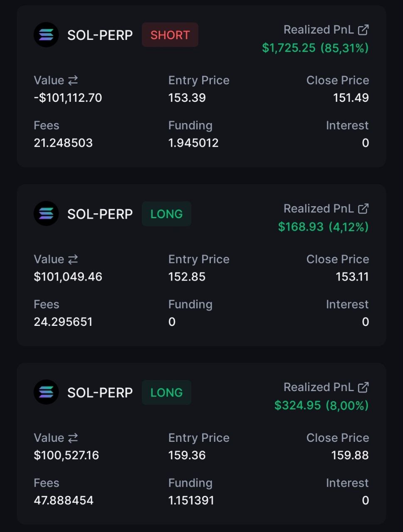This screenshot has height=532, width=403.
Task: Open external link icon on $168.93 PnL card
Action: [363, 209]
